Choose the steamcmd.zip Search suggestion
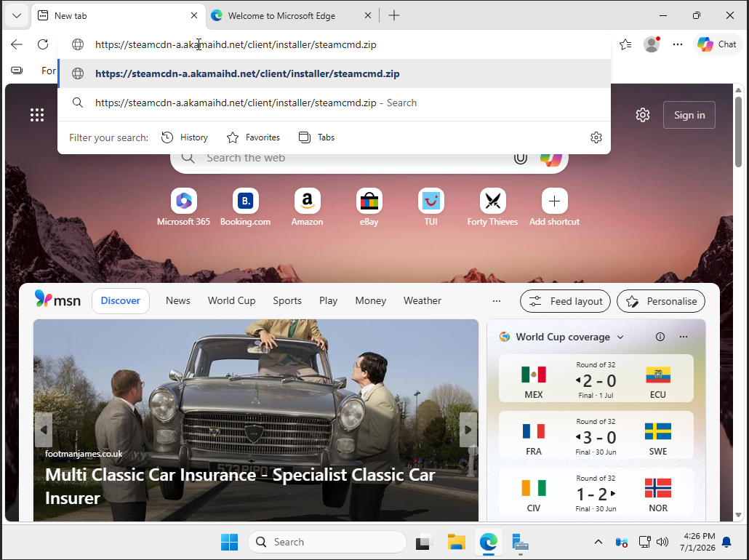The image size is (749, 560). click(x=334, y=103)
